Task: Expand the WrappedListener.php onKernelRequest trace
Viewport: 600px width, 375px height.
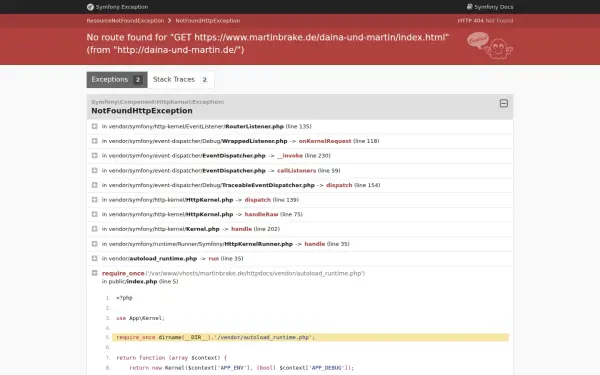Action: 95,141
